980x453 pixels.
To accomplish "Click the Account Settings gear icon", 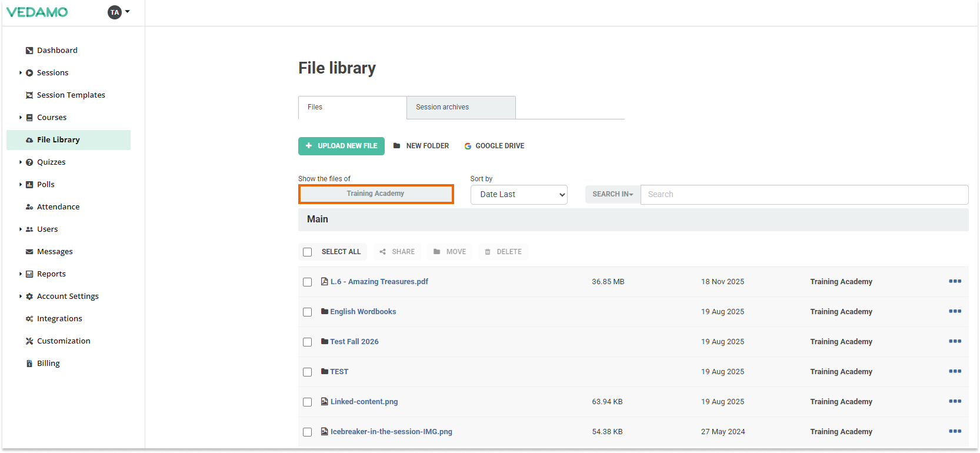I will pyautogui.click(x=29, y=297).
